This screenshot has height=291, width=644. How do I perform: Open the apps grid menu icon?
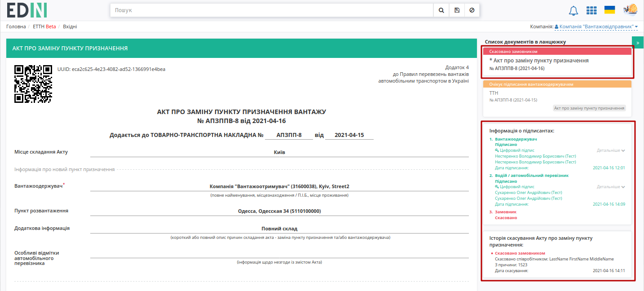591,10
